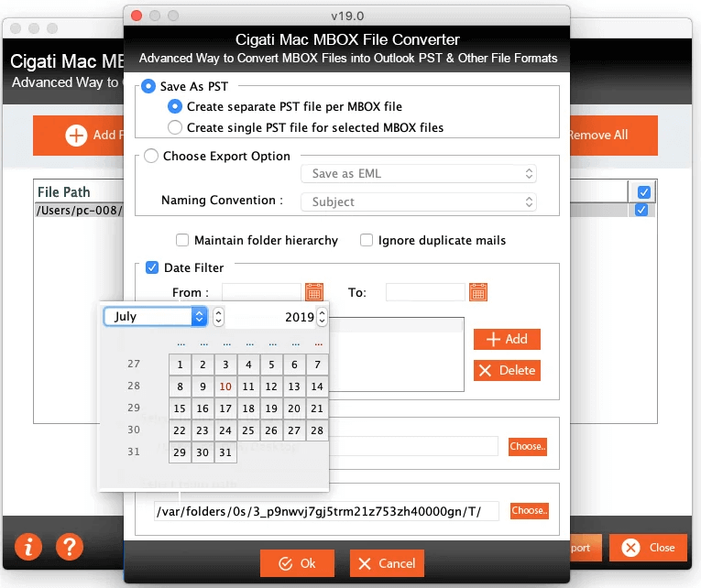The height and width of the screenshot is (588, 701).
Task: Toggle the checkbox in the /Users/pc-008 file row
Action: [x=641, y=210]
